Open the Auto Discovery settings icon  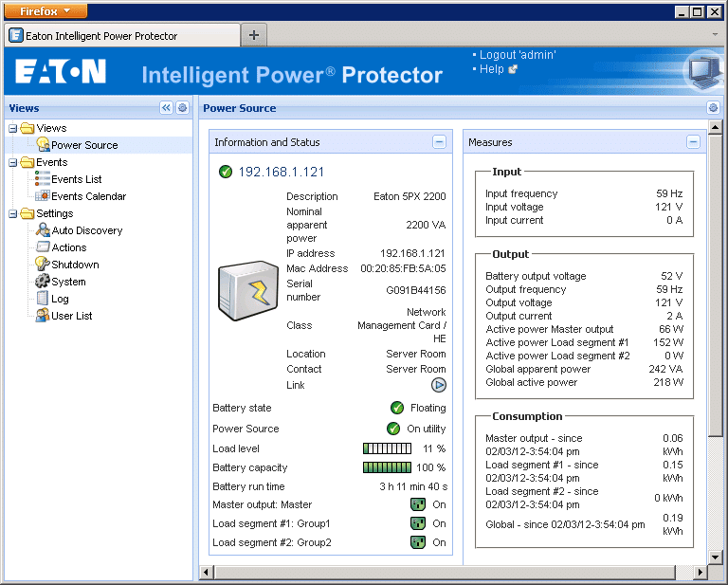click(43, 229)
